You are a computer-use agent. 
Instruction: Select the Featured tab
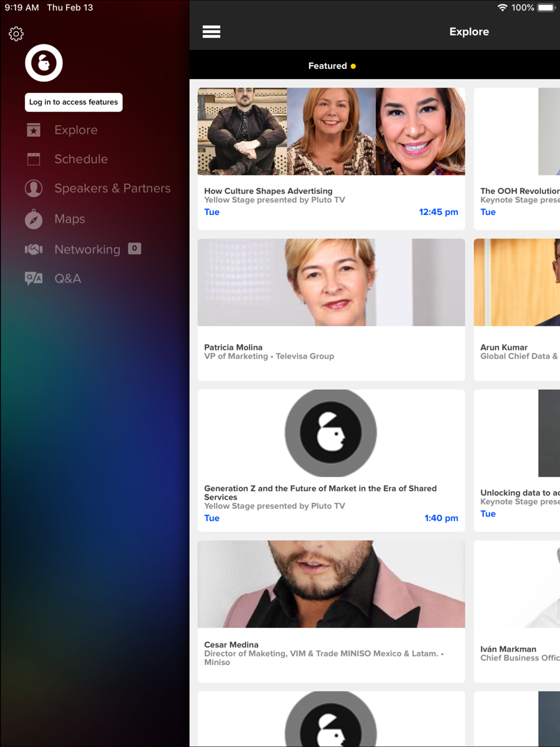pos(332,66)
